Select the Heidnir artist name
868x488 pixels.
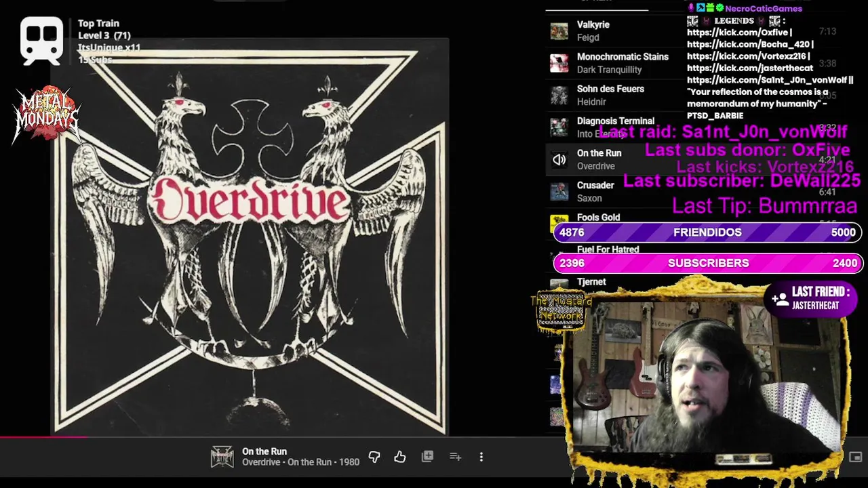(591, 102)
